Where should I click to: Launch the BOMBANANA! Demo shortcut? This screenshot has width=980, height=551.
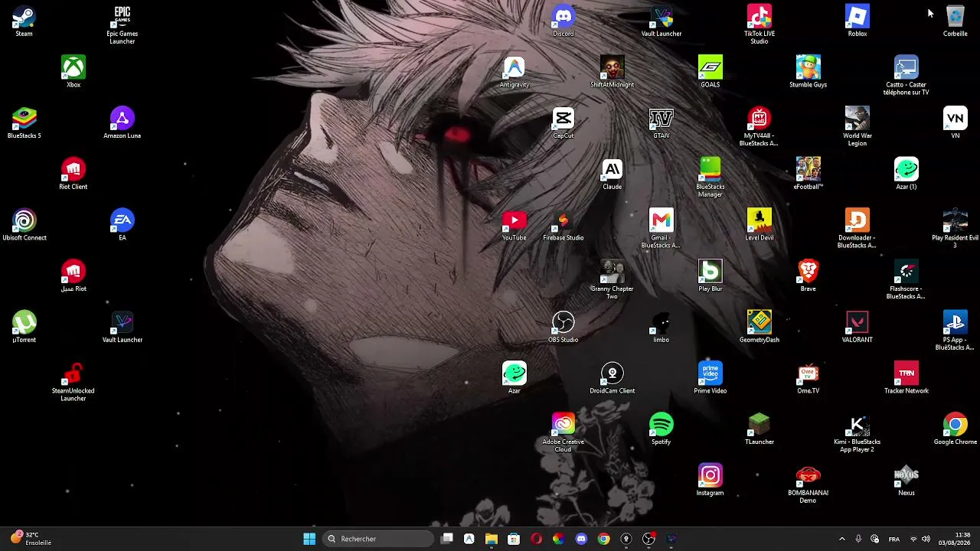[808, 484]
